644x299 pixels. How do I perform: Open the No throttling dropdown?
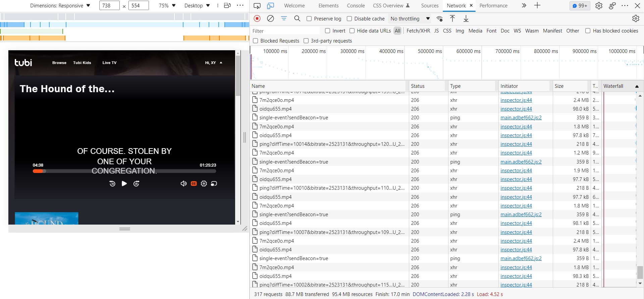410,19
